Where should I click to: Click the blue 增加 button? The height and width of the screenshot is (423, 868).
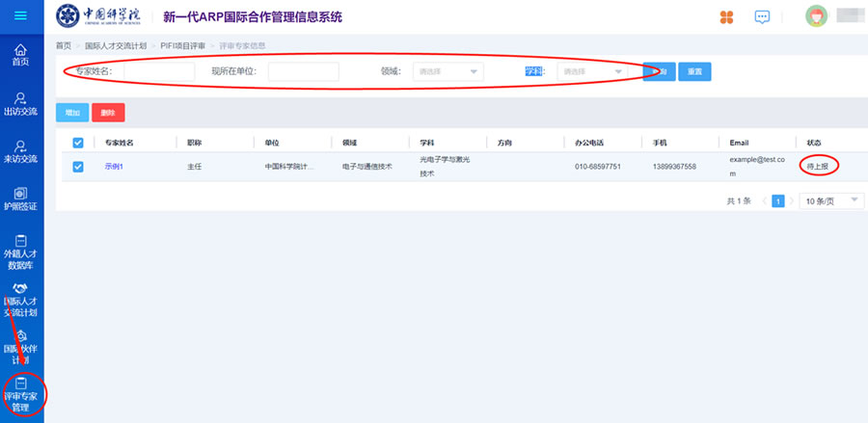pyautogui.click(x=71, y=113)
